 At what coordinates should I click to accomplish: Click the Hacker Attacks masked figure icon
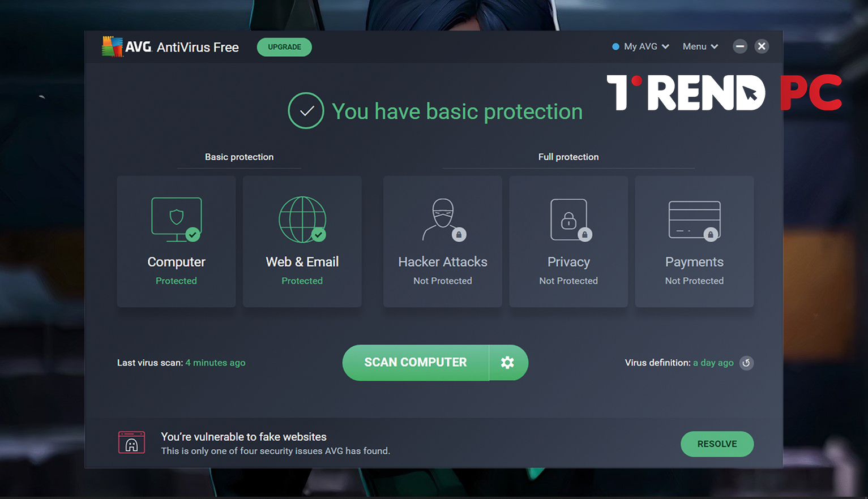pyautogui.click(x=443, y=220)
